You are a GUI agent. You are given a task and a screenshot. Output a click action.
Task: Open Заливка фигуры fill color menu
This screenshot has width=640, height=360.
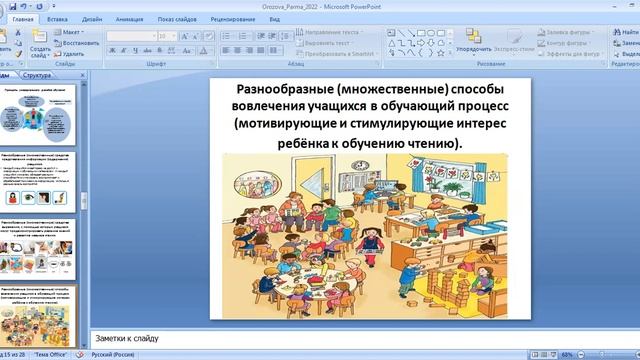tap(566, 32)
